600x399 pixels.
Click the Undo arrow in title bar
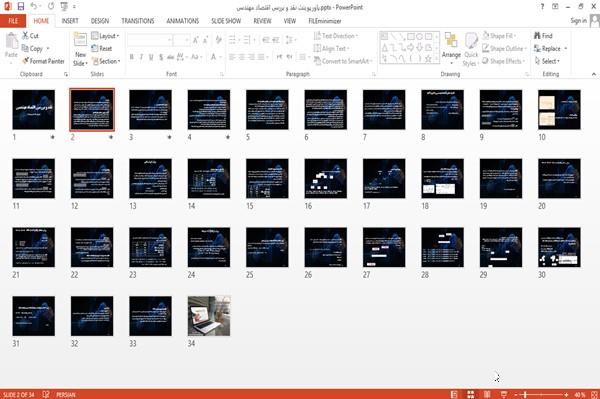coord(34,7)
